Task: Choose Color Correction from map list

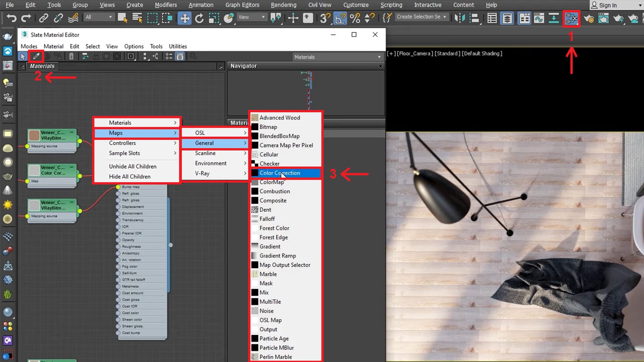Action: tap(285, 173)
